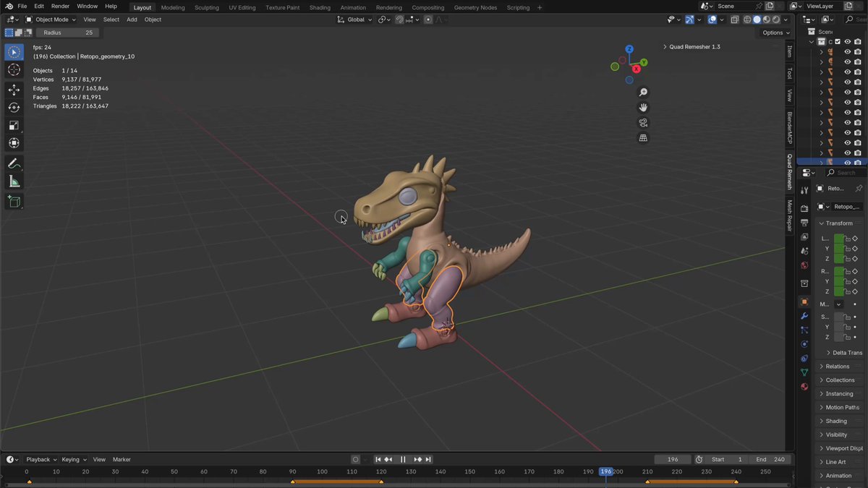Viewport: 868px width, 488px height.
Task: Switch perspective/orthographic grid gizmo
Action: 643,138
